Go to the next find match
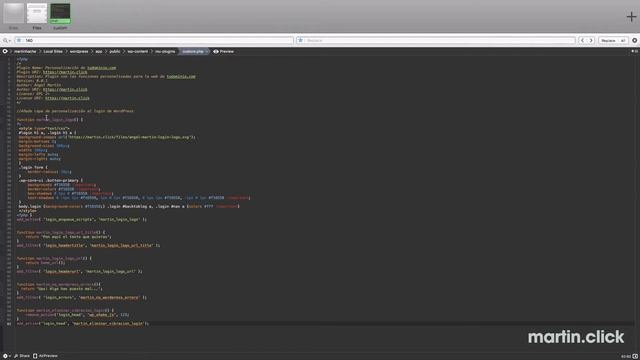This screenshot has width=640, height=360. point(591,40)
